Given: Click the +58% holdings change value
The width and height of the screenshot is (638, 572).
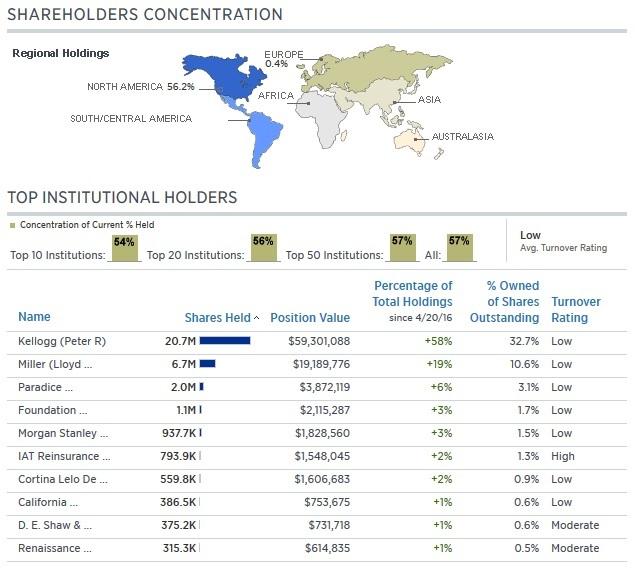Looking at the screenshot, I should pyautogui.click(x=439, y=341).
